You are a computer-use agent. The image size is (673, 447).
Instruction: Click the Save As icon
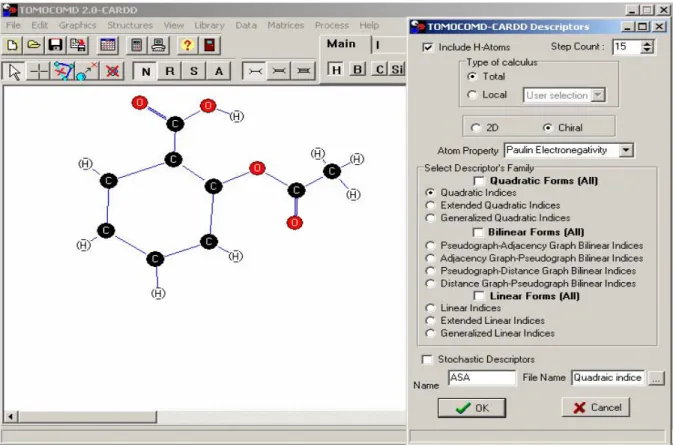coord(78,45)
